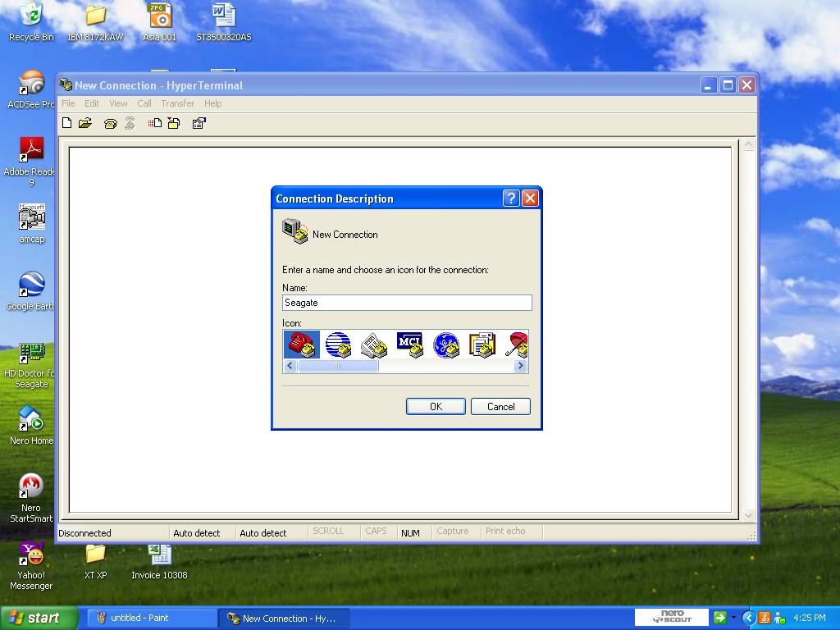
Task: Select the red umbrella connection icon
Action: [x=516, y=345]
